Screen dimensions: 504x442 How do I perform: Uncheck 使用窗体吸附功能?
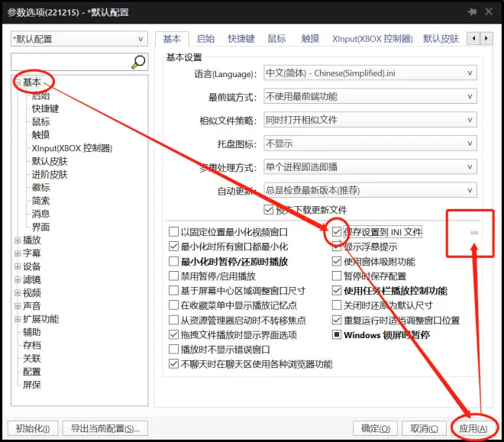337,261
